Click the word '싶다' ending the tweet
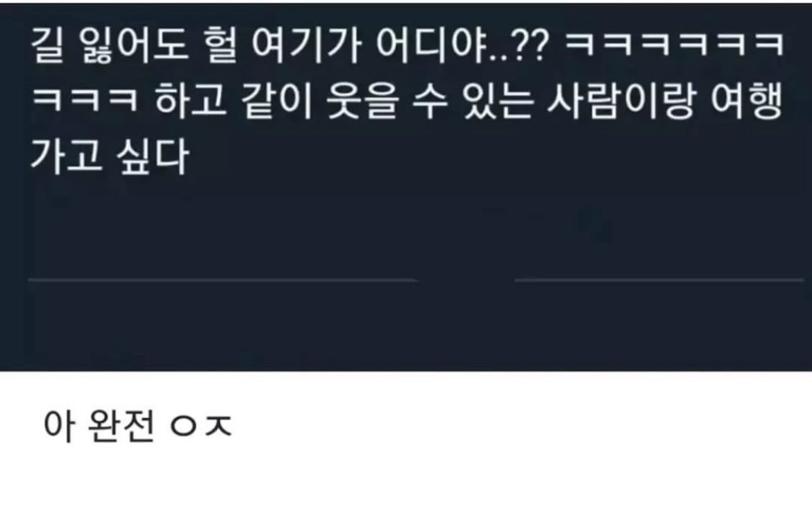This screenshot has width=812, height=532. (153, 156)
